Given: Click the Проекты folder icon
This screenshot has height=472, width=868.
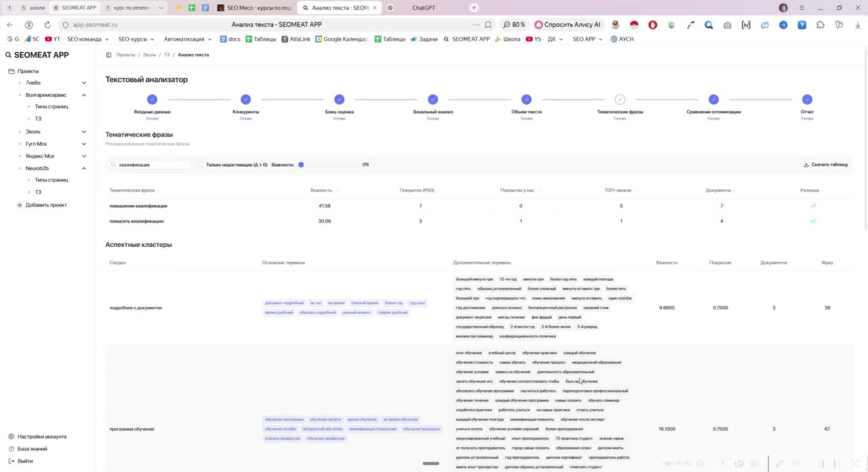Looking at the screenshot, I should (11, 71).
